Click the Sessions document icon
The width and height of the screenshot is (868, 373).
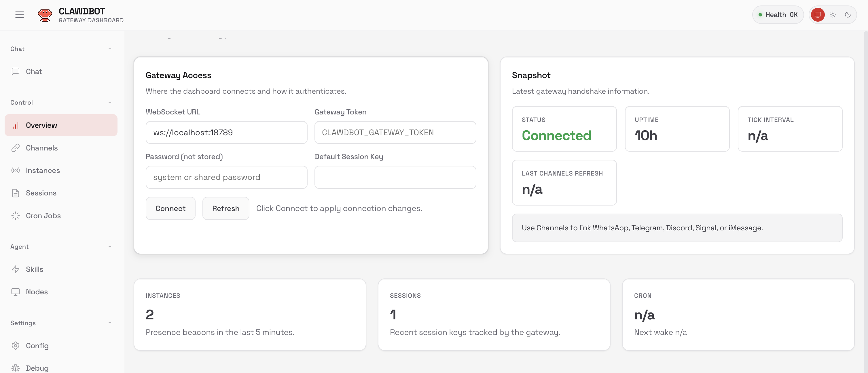click(16, 193)
